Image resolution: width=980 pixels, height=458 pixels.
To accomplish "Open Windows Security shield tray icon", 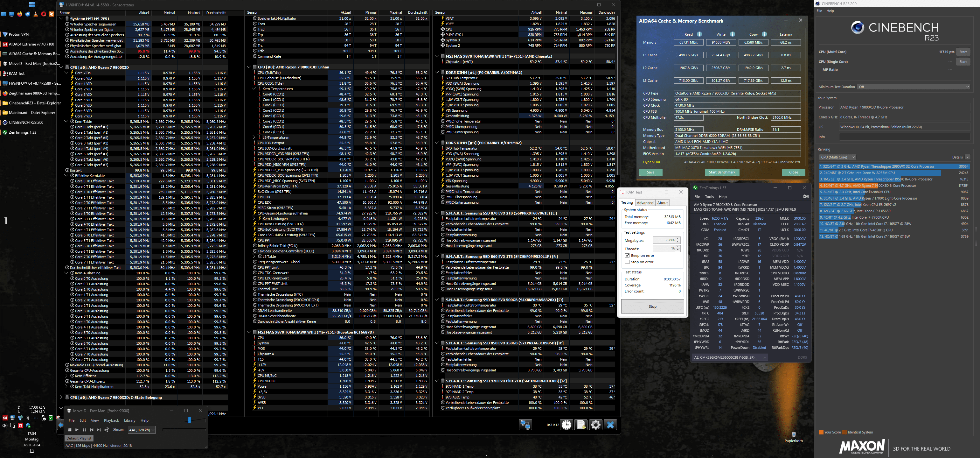I will (28, 426).
